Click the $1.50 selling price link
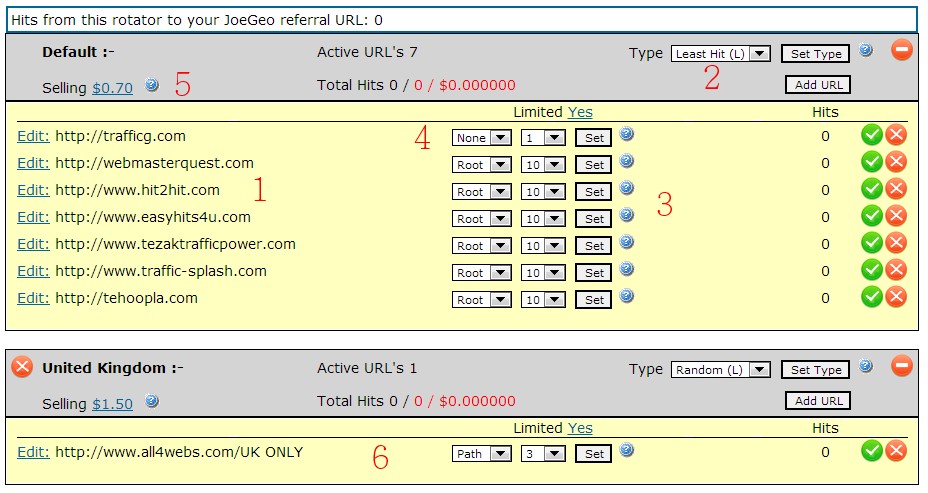Image resolution: width=928 pixels, height=493 pixels. click(x=112, y=403)
